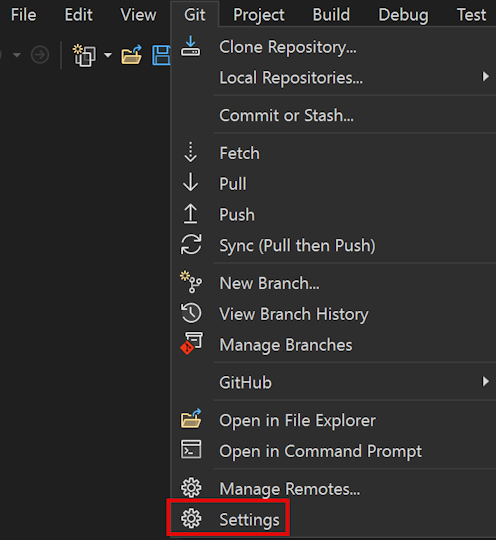This screenshot has height=540, width=496.
Task: Open the View menu
Action: [138, 15]
